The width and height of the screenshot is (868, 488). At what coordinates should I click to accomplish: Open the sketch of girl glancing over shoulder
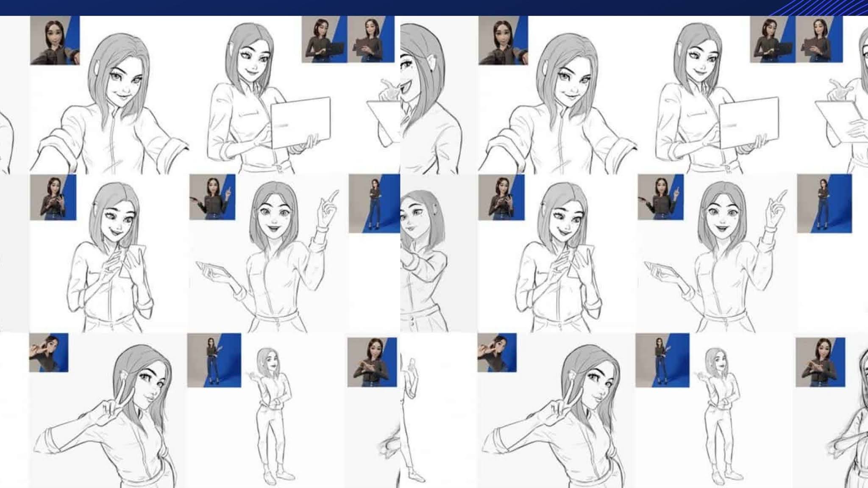[x=424, y=261]
